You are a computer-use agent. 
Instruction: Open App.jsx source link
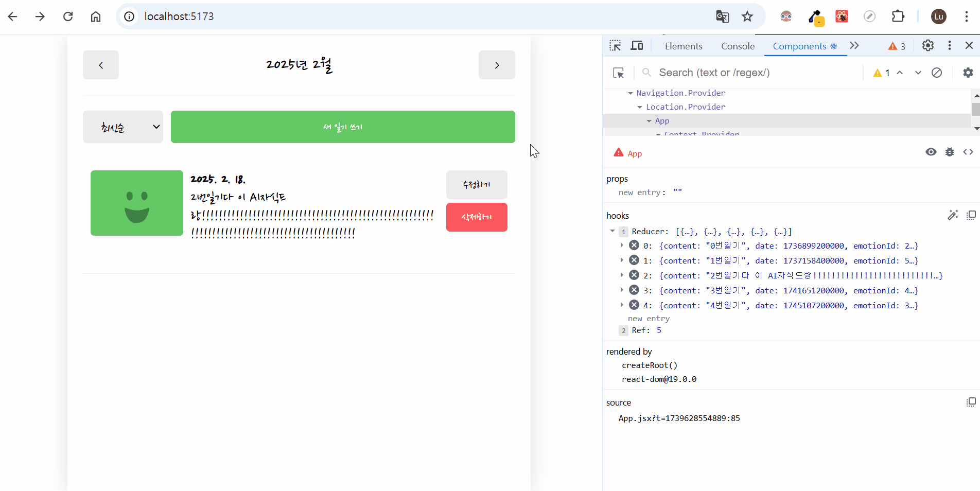click(x=679, y=418)
